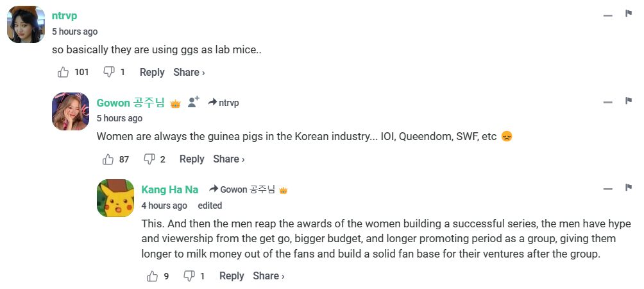Reply to ntrvp's comment

pyautogui.click(x=152, y=73)
